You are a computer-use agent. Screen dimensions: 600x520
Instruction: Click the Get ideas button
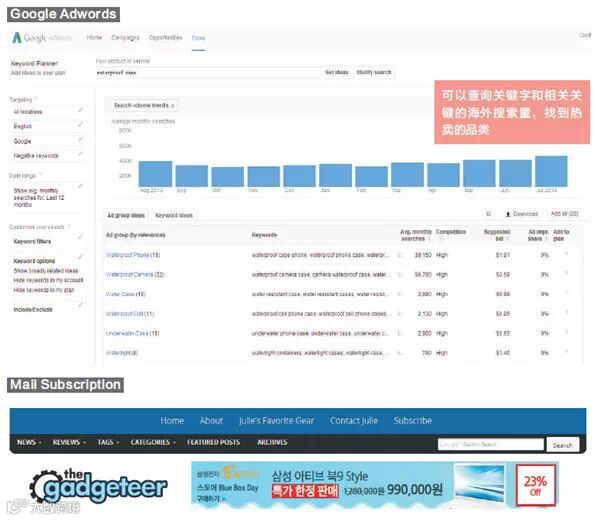pyautogui.click(x=337, y=72)
